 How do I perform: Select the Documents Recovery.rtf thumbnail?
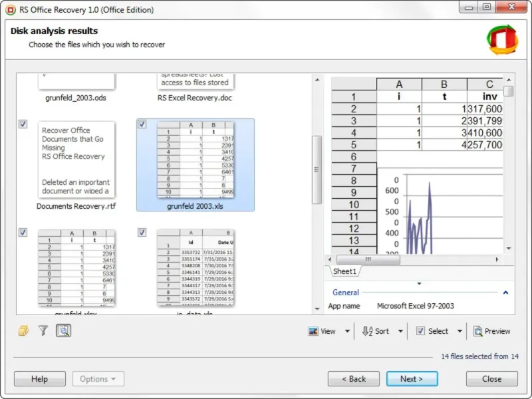(76, 160)
